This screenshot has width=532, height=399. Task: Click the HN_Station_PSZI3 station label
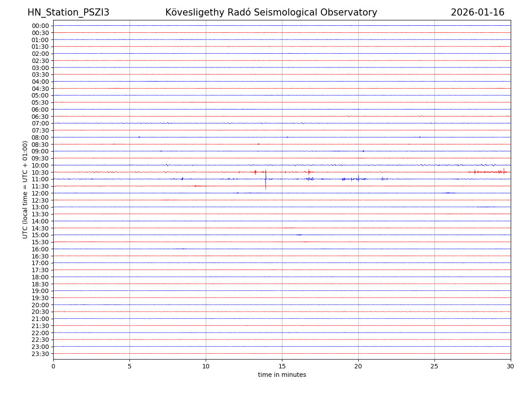pyautogui.click(x=68, y=12)
